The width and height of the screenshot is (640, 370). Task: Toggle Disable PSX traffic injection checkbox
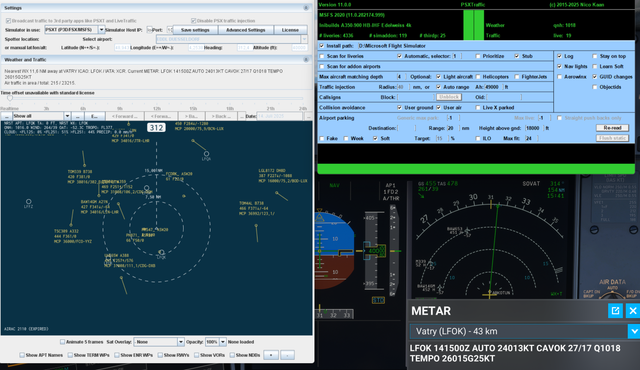tap(193, 20)
